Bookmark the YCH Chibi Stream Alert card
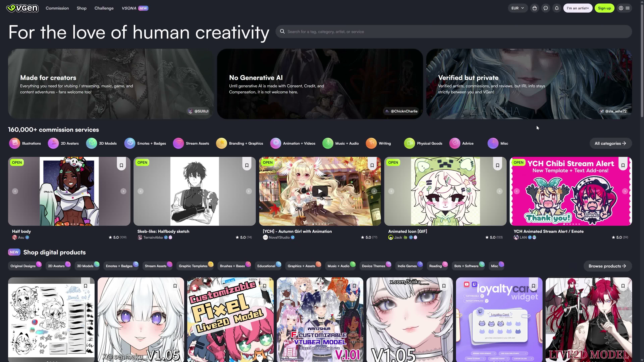Viewport: 644px width, 362px height. click(x=623, y=165)
